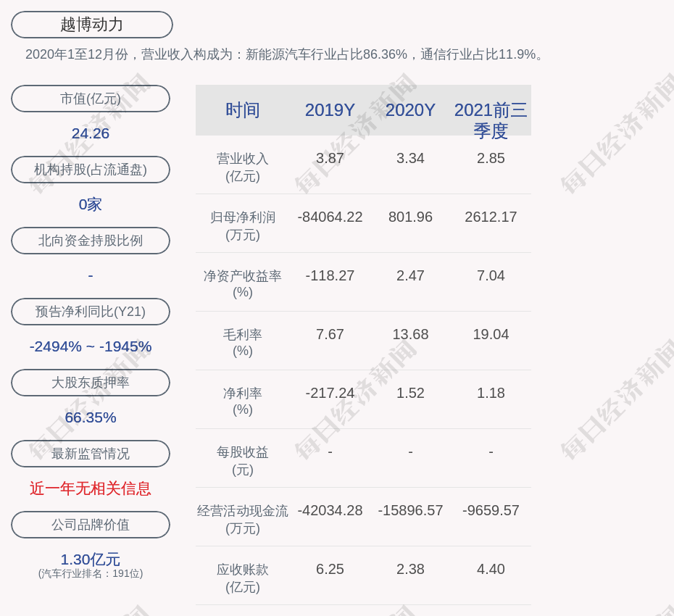Select the 2019Y revenue value 3.87

click(330, 158)
